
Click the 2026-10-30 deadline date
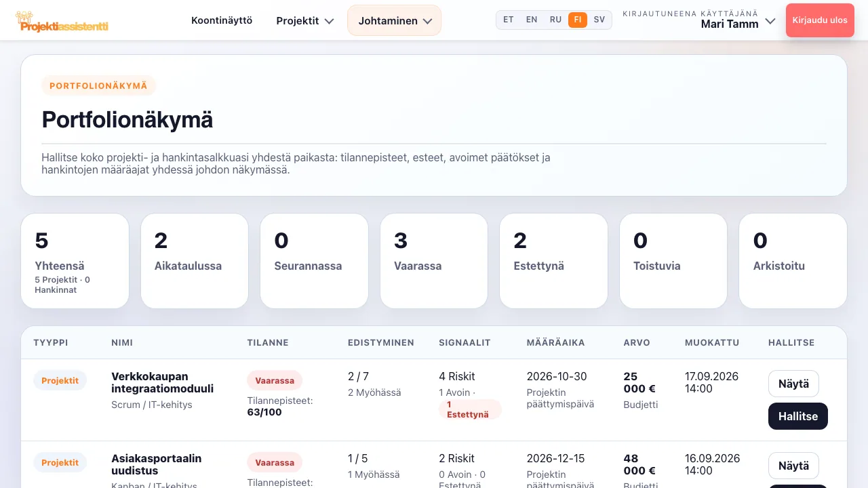[x=557, y=376]
